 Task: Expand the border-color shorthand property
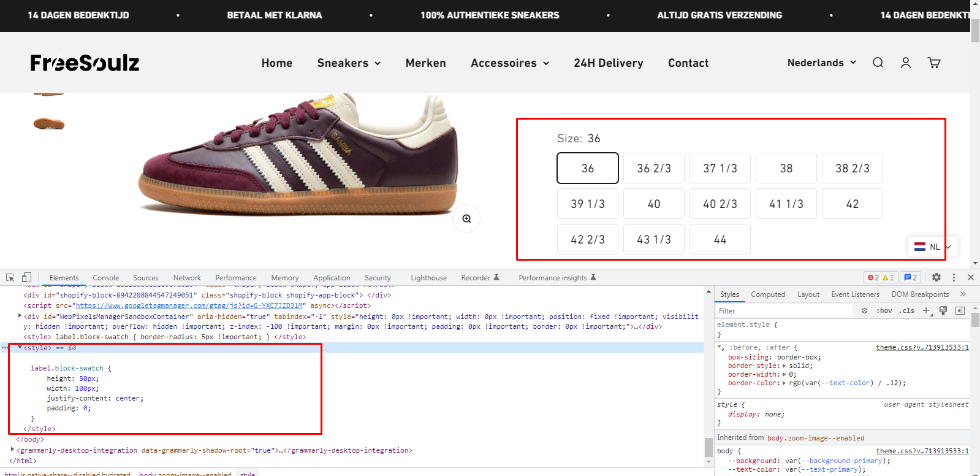[784, 383]
